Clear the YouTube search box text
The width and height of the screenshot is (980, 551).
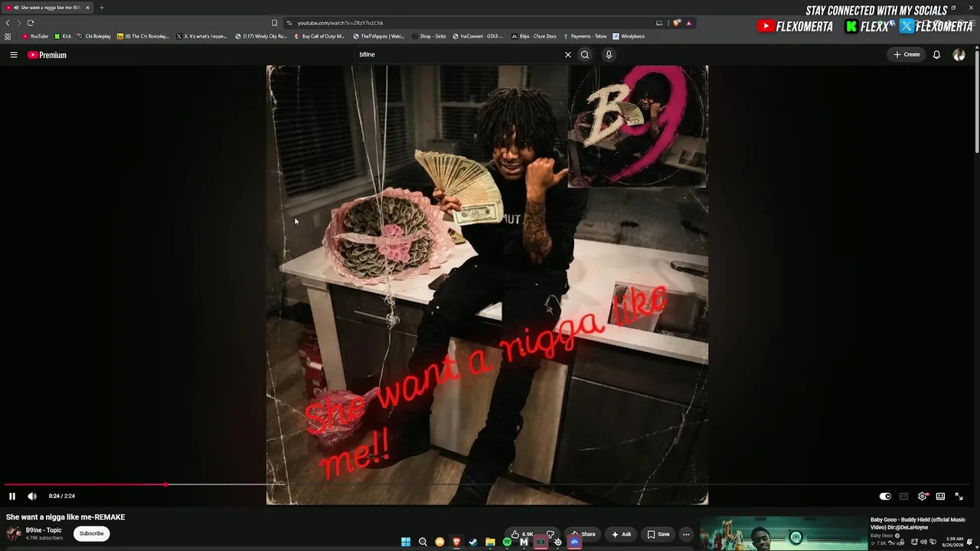tap(568, 55)
